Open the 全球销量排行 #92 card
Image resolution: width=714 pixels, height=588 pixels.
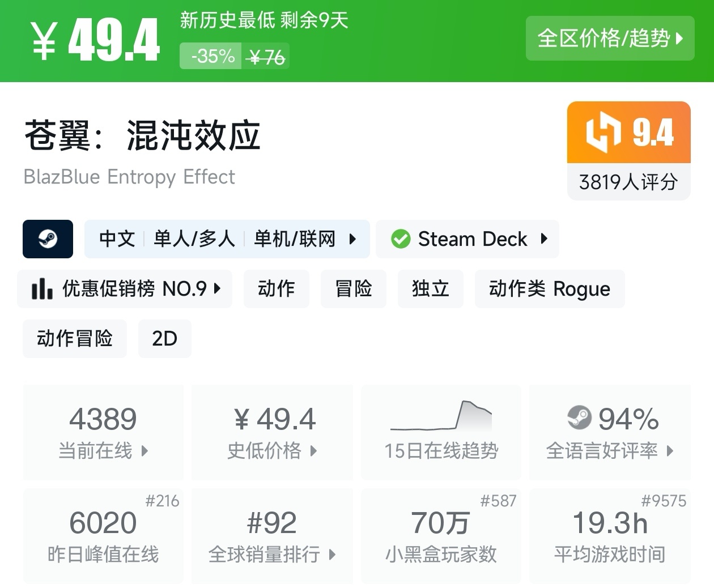(x=272, y=536)
